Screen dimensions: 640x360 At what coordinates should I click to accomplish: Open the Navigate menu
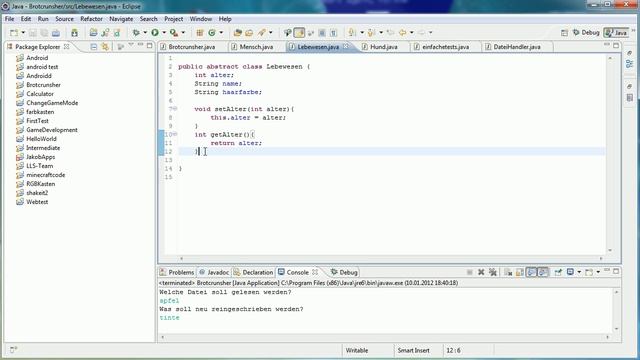pos(121,19)
